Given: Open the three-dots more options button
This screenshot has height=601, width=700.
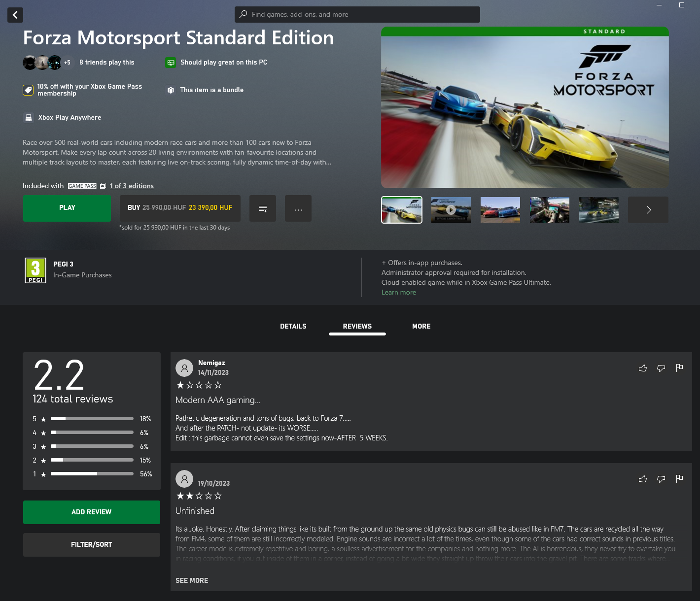Looking at the screenshot, I should [298, 208].
